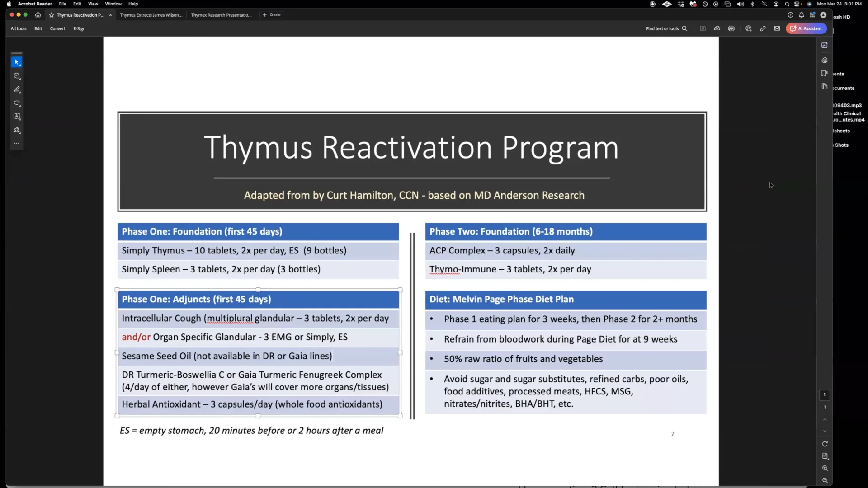Open the Fill & Sign tool
The width and height of the screenshot is (868, 488).
point(17,130)
